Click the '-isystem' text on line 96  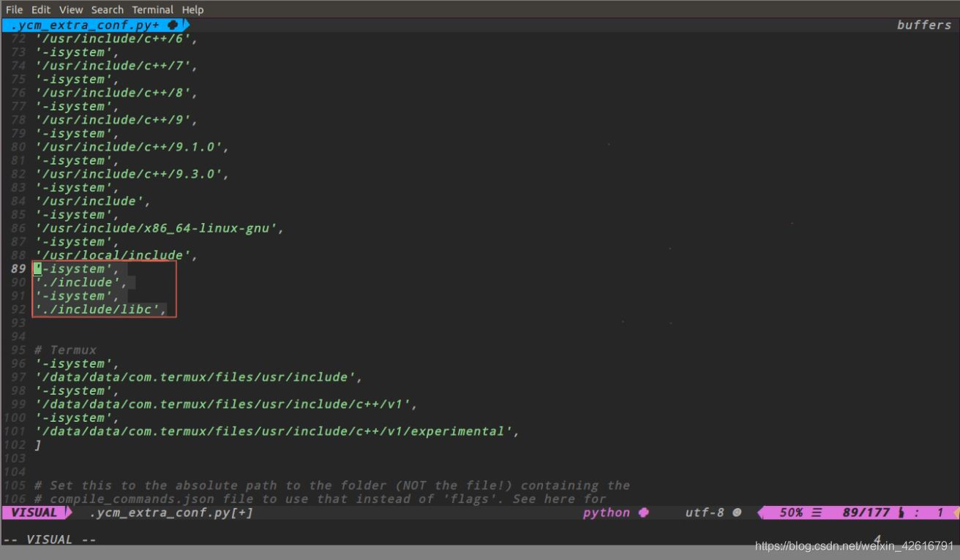click(77, 364)
